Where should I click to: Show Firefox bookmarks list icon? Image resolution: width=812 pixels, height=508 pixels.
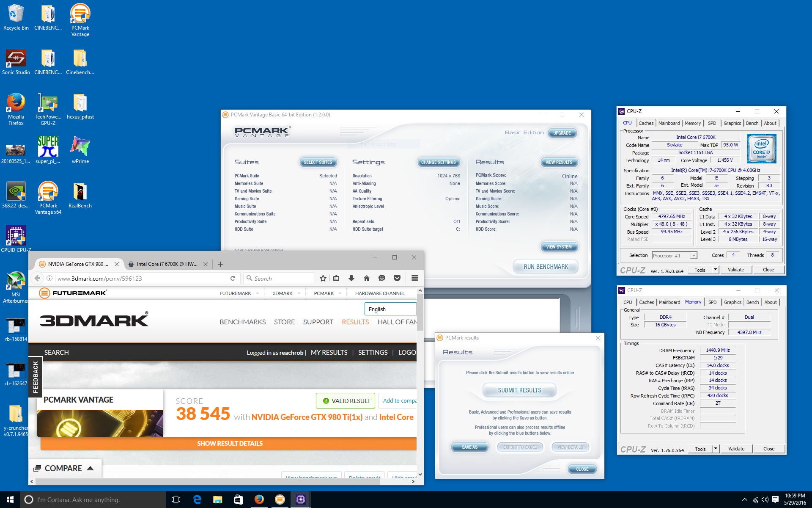tap(336, 278)
